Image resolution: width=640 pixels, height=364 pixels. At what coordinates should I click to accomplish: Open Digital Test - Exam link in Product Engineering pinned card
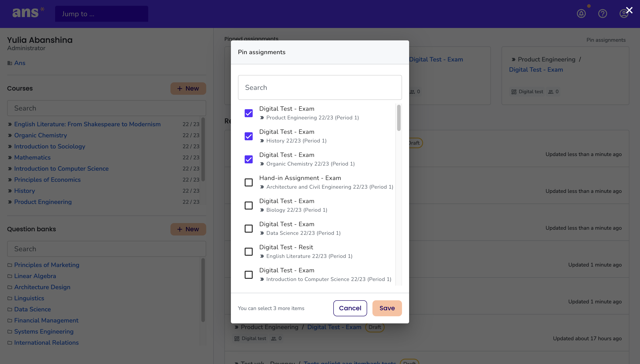pyautogui.click(x=536, y=70)
